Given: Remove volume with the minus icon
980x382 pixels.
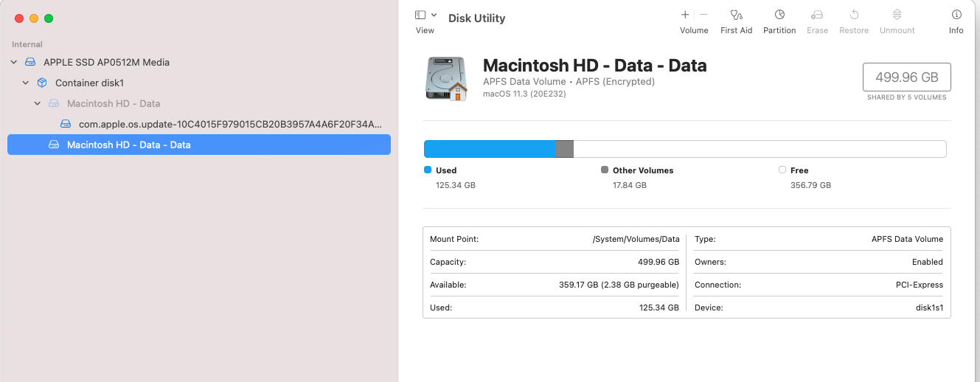Looking at the screenshot, I should point(703,15).
